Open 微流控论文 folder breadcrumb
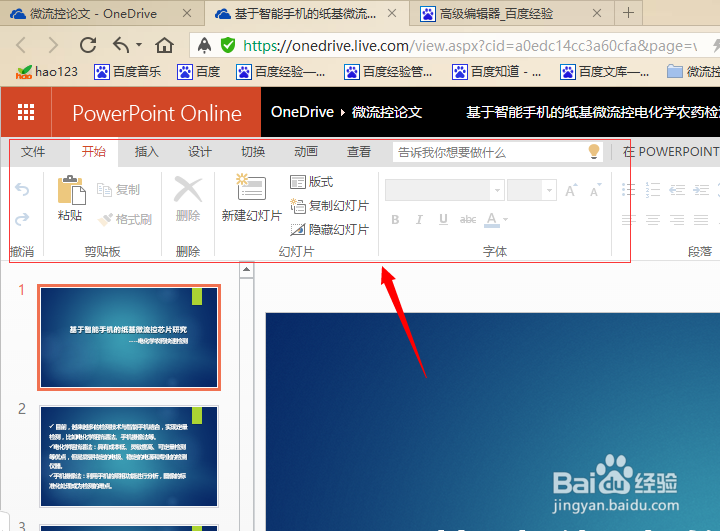Screen dimensions: 720x531 [387, 112]
